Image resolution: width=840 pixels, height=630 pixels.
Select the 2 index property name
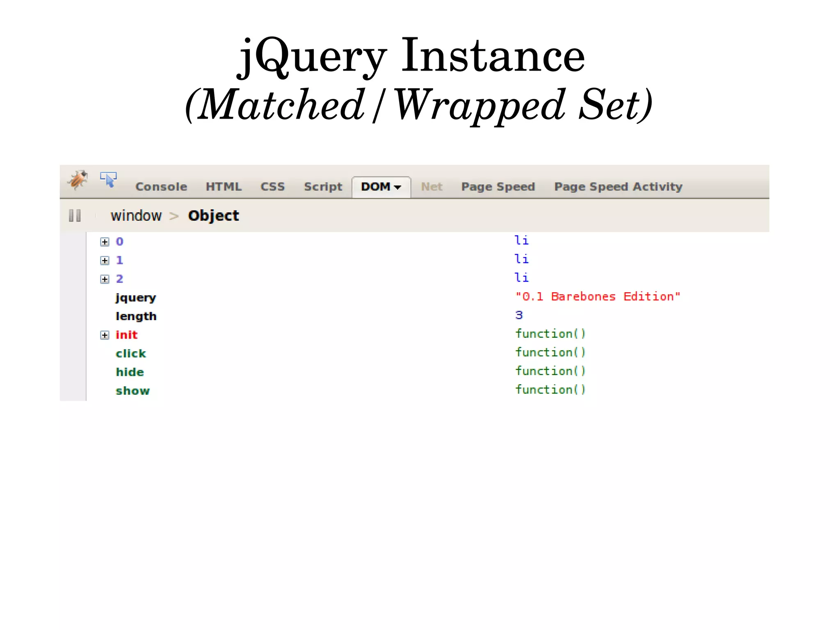tap(119, 279)
